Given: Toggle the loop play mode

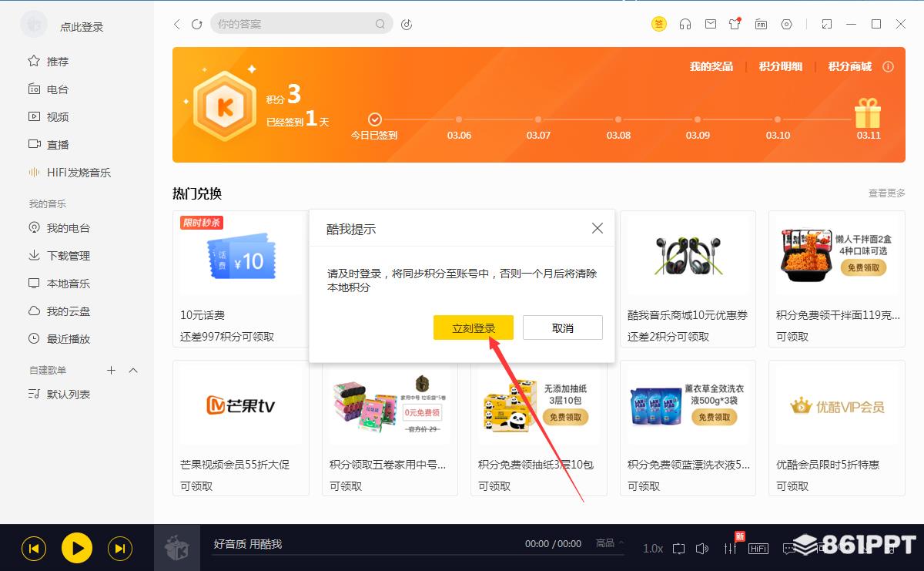Looking at the screenshot, I should pos(678,548).
